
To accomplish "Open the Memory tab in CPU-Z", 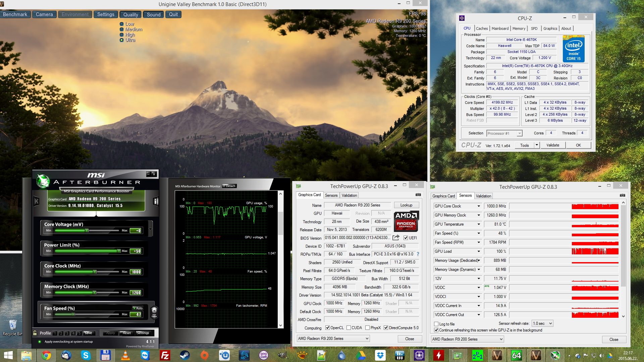I will coord(519,28).
